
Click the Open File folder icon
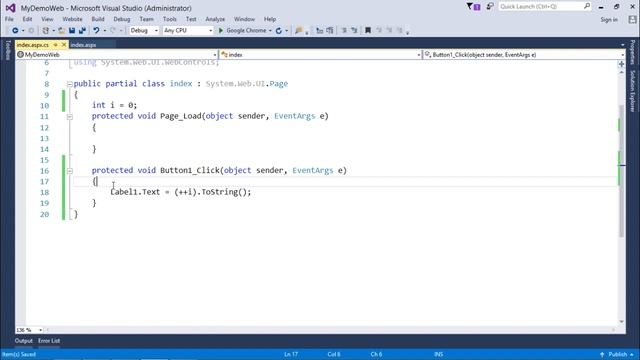pos(62,31)
